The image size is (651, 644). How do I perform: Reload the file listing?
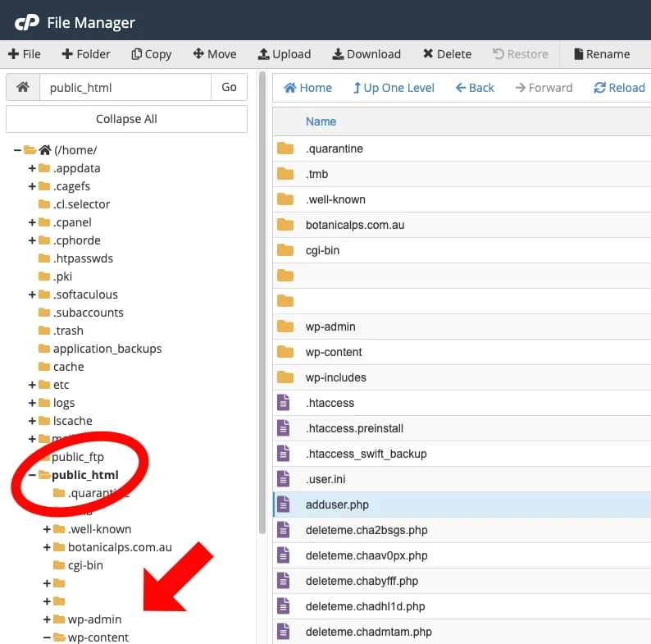click(620, 88)
